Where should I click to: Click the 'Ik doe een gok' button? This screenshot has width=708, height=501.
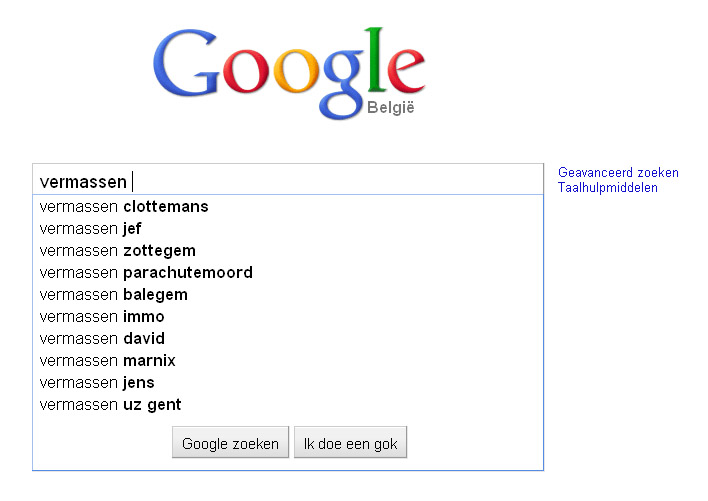[x=350, y=443]
